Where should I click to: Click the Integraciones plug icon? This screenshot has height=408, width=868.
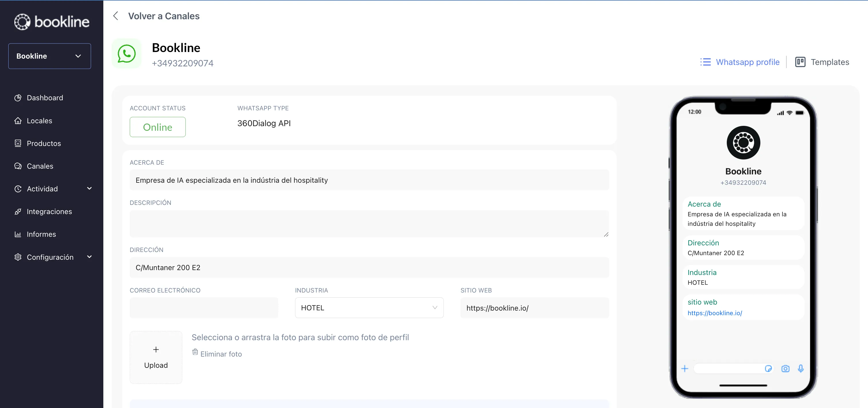pos(18,211)
